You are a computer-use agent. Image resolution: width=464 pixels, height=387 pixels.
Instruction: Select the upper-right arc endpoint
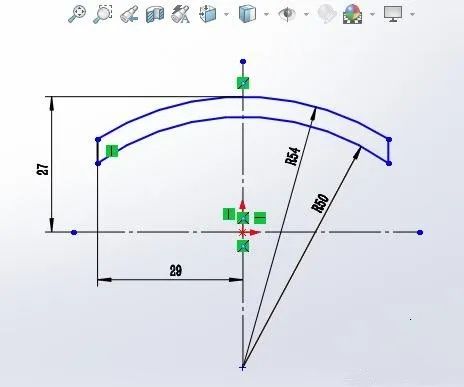[x=389, y=139]
